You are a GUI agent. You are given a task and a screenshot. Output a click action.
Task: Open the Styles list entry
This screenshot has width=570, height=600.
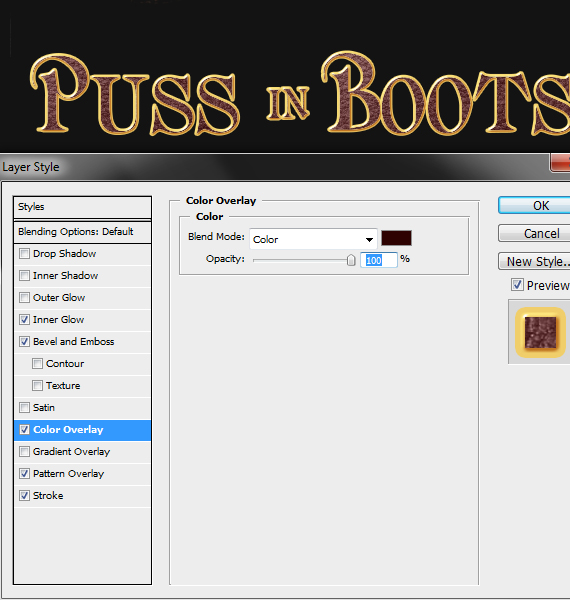pos(82,207)
